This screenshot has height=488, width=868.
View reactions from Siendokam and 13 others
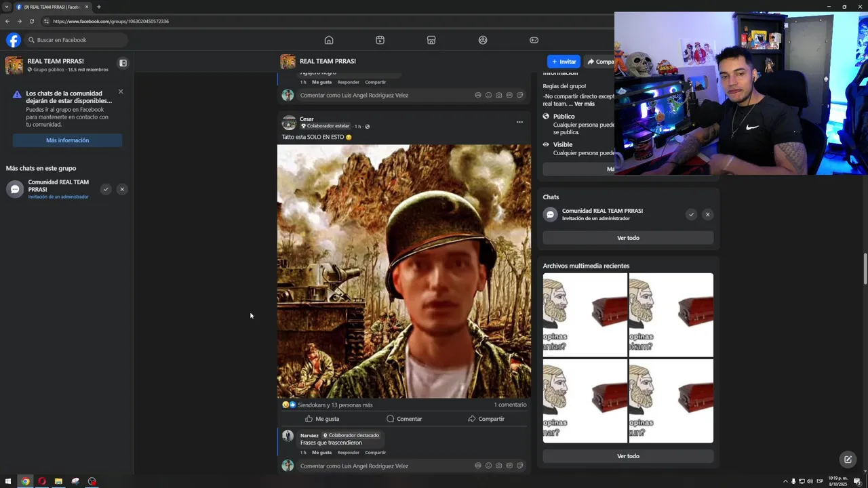[335, 405]
